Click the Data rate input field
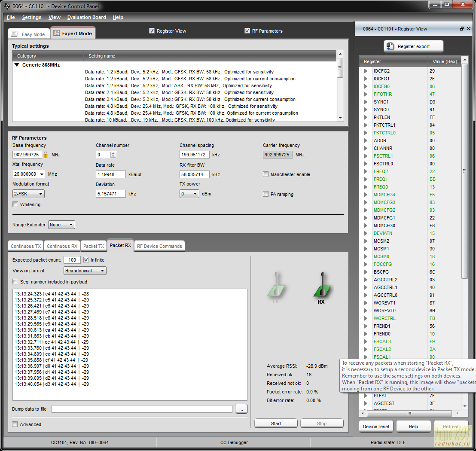Viewport: 476px width, 451px height. click(110, 174)
